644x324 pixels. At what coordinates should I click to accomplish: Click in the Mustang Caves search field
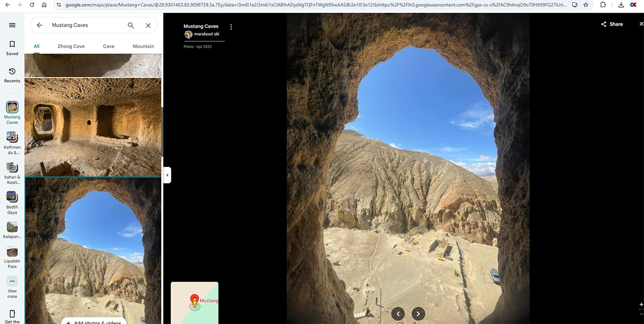pos(86,25)
